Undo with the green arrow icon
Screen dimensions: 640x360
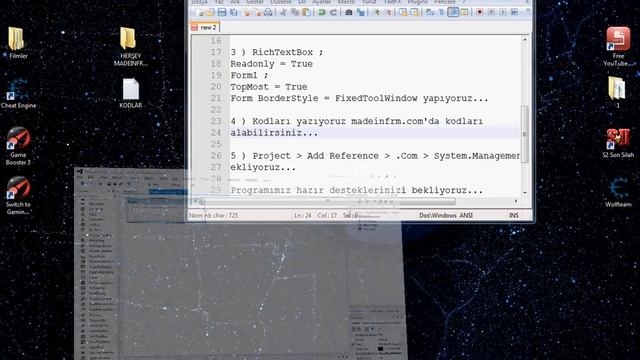[322, 12]
